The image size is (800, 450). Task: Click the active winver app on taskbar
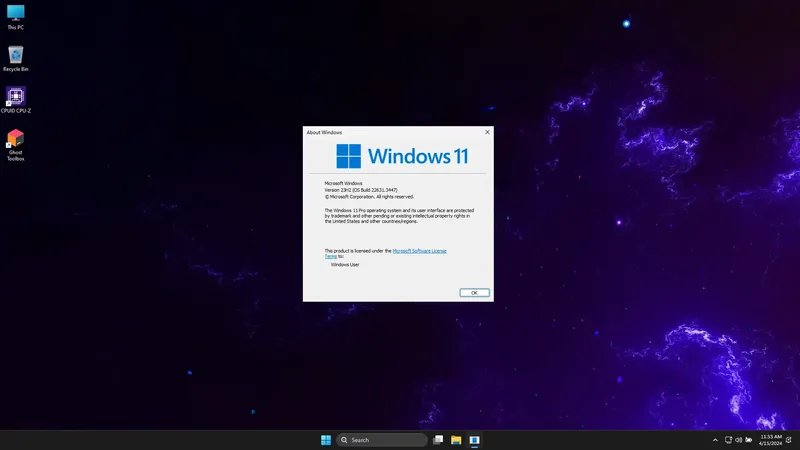[x=474, y=440]
